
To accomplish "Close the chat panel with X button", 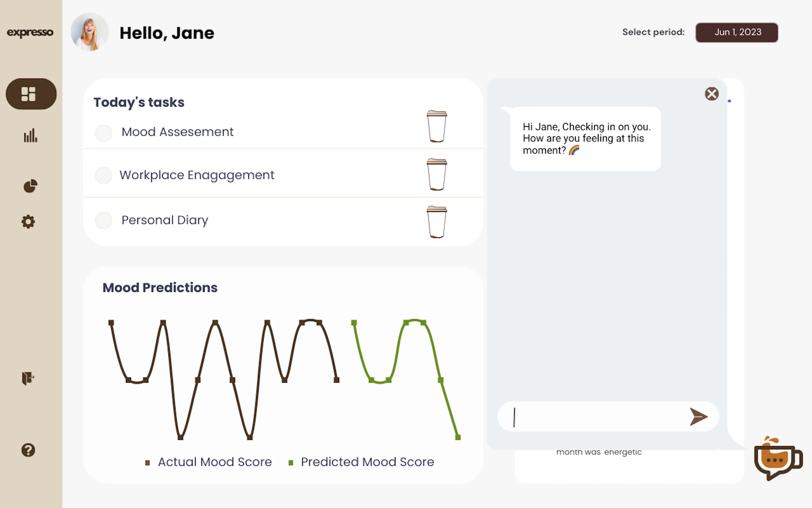I will (711, 94).
